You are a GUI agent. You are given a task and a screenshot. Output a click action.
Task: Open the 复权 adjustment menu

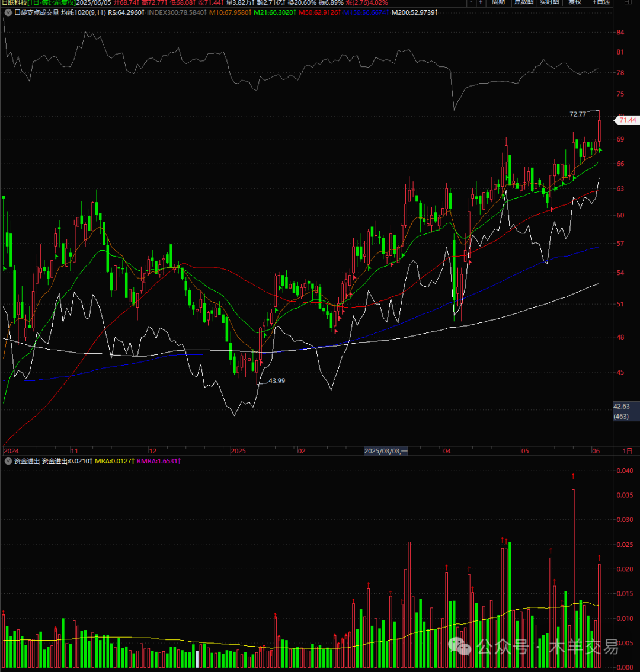click(575, 2)
